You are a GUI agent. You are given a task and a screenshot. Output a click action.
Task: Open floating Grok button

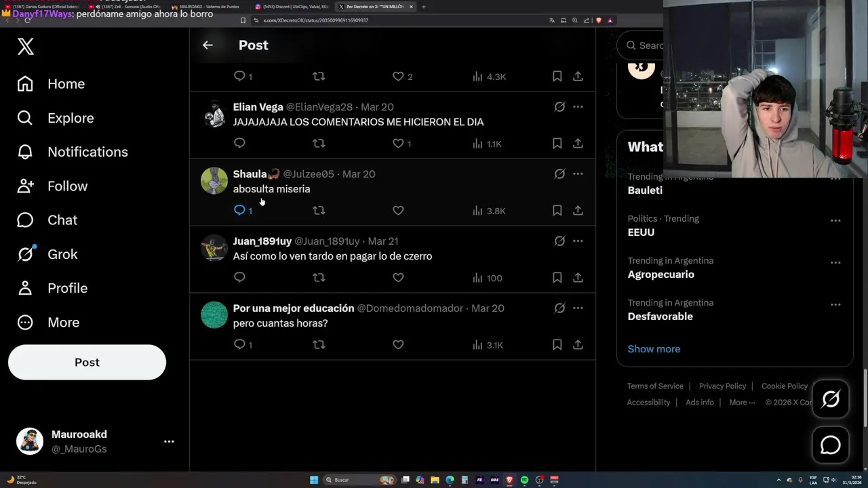coord(831,399)
